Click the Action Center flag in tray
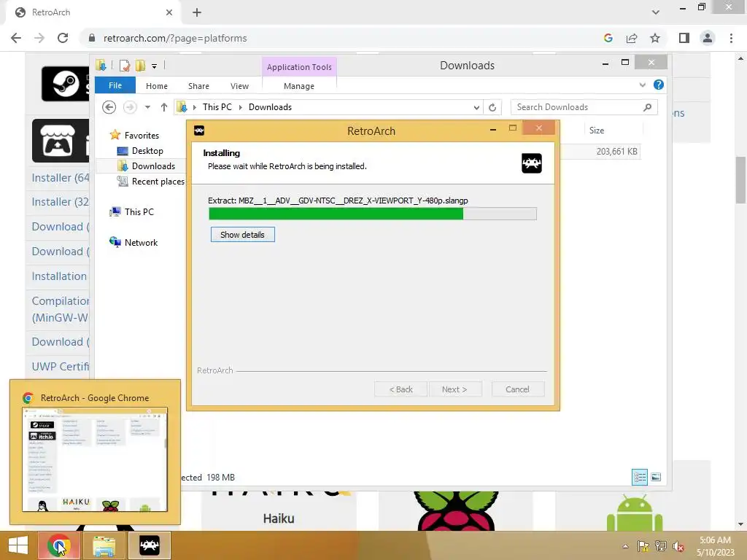 643,546
